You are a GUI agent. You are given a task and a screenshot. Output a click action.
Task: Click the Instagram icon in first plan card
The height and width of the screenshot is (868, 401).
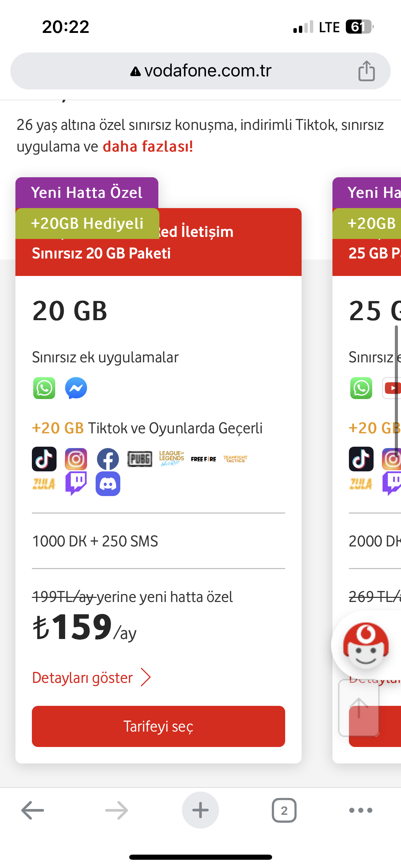(76, 459)
